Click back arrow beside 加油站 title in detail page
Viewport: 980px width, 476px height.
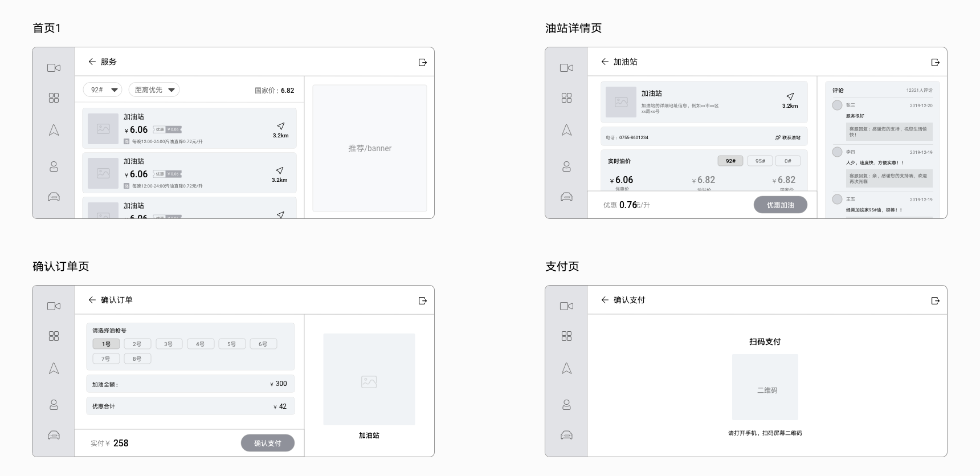pyautogui.click(x=605, y=62)
